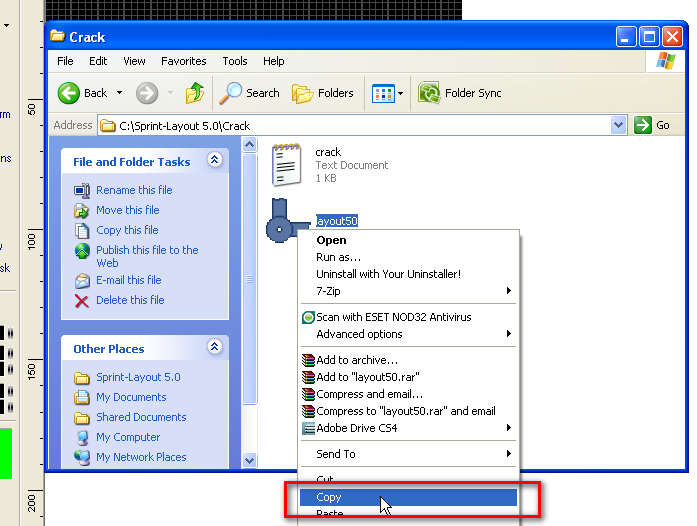The height and width of the screenshot is (526, 697).
Task: Open the Views dropdown arrow
Action: (401, 93)
